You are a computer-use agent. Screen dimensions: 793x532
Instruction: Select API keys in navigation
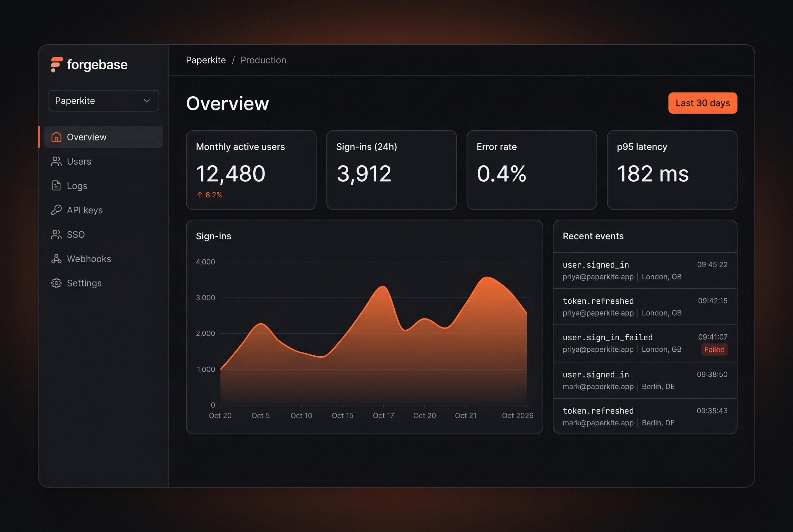(104, 210)
